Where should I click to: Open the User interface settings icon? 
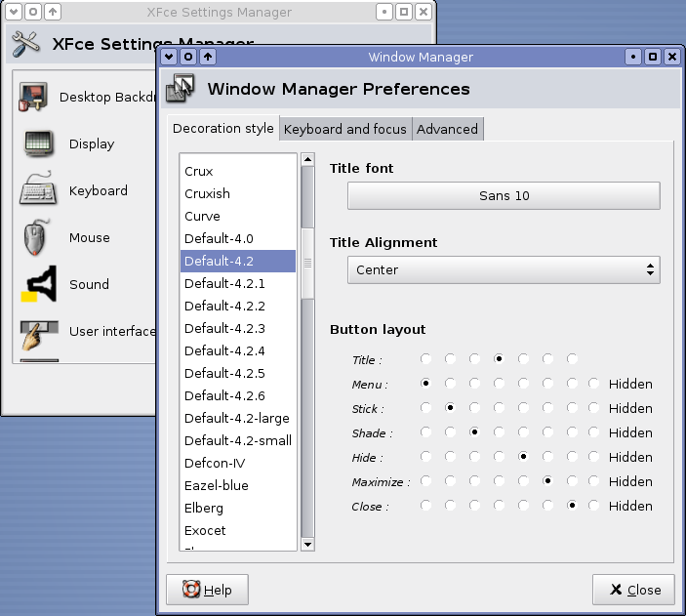pos(39,332)
